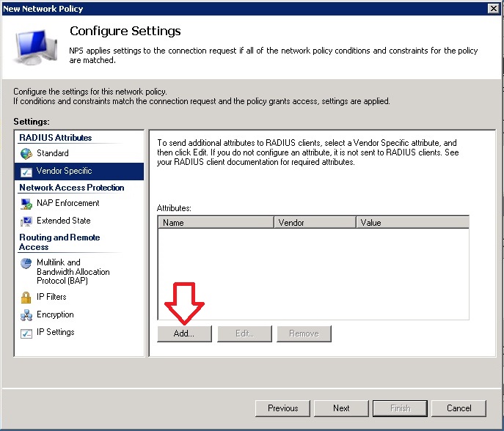Open the Encryption settings page
The height and width of the screenshot is (431, 504).
click(55, 314)
